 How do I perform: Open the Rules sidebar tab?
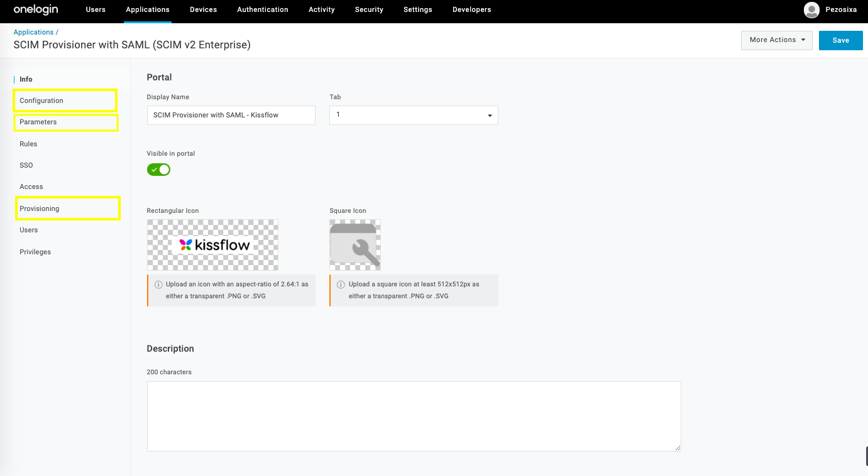pos(28,144)
